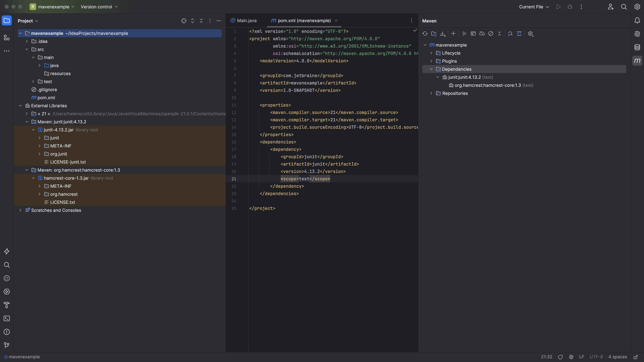Switch to the Main.java tab
Image resolution: width=644 pixels, height=362 pixels.
click(x=247, y=20)
